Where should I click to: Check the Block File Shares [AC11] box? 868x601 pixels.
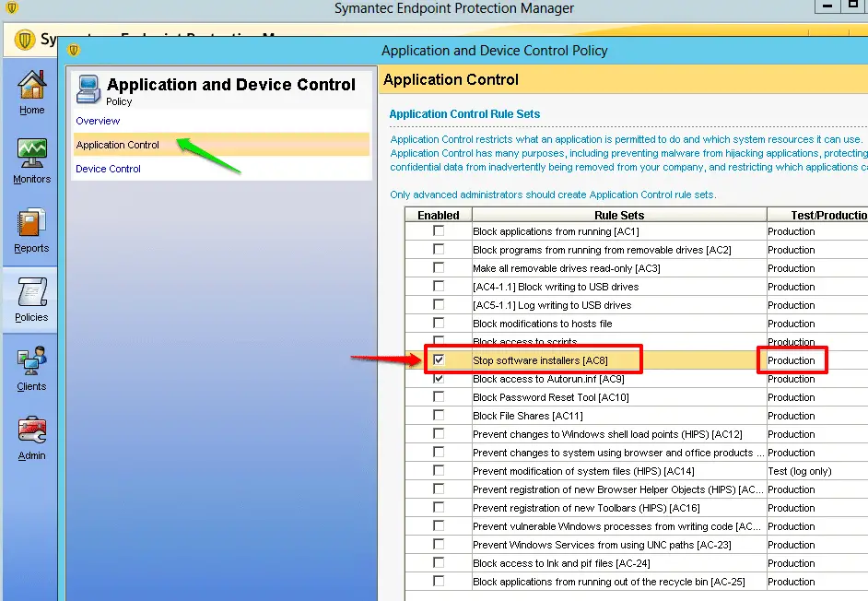point(439,415)
